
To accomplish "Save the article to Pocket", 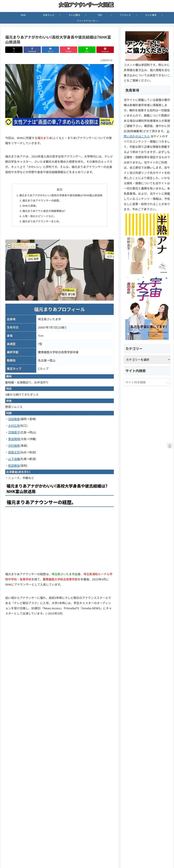I will [69, 49].
